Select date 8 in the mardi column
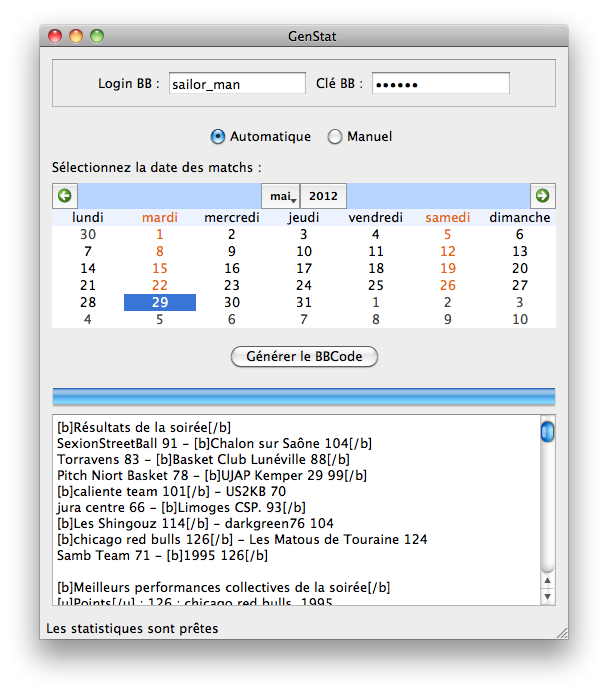Screen dimensions: 608x694 pos(160,251)
